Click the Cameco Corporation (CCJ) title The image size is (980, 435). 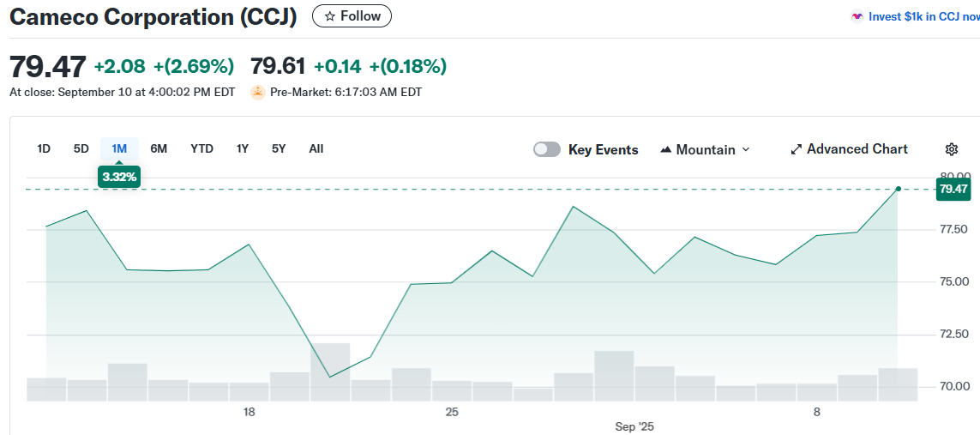pos(153,17)
